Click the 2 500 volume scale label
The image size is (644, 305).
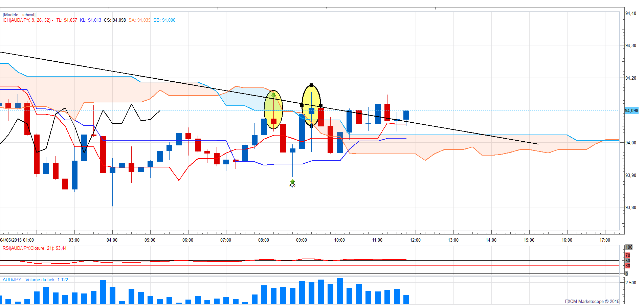tap(631, 283)
